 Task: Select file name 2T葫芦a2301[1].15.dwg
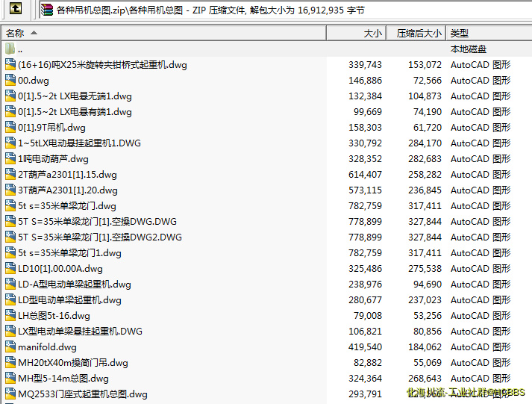click(67, 175)
